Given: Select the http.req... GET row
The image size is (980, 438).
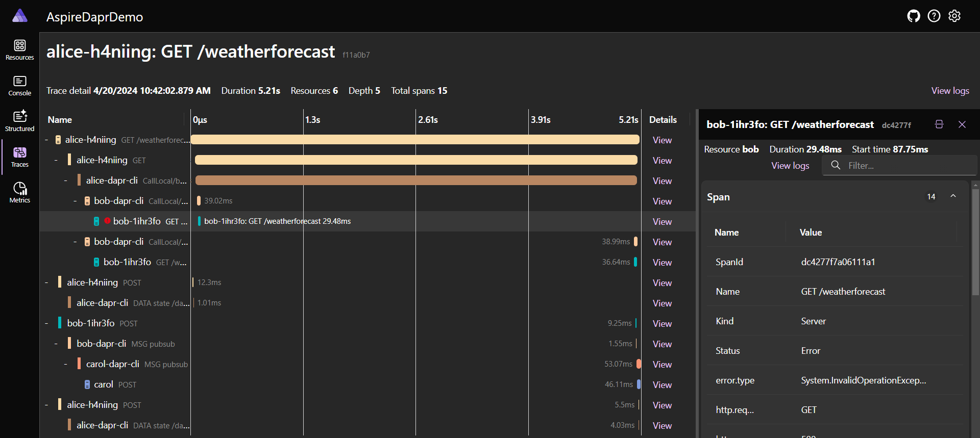Looking at the screenshot, I should click(x=835, y=410).
